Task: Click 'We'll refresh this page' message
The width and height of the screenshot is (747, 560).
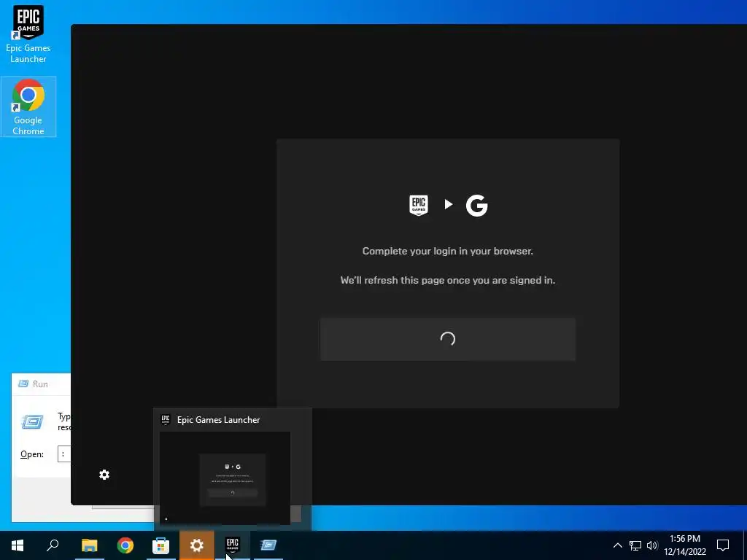Action: click(x=448, y=280)
